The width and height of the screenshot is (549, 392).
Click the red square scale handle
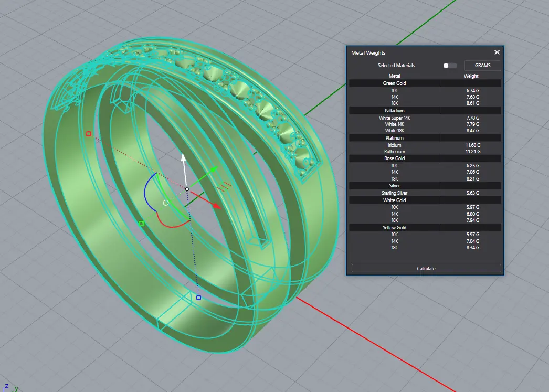pos(88,134)
